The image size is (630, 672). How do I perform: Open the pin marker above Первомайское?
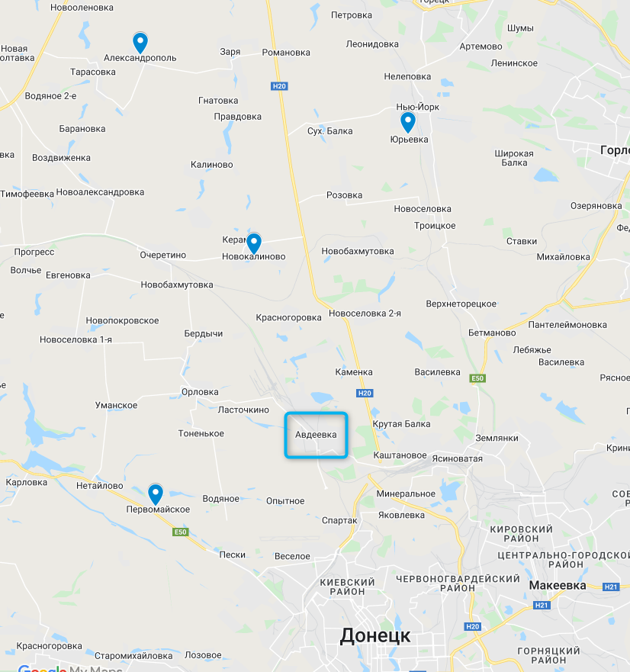coord(155,494)
